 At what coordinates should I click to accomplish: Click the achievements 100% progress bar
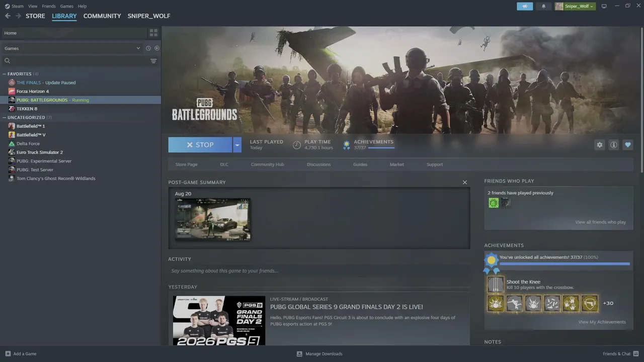pos(565,263)
